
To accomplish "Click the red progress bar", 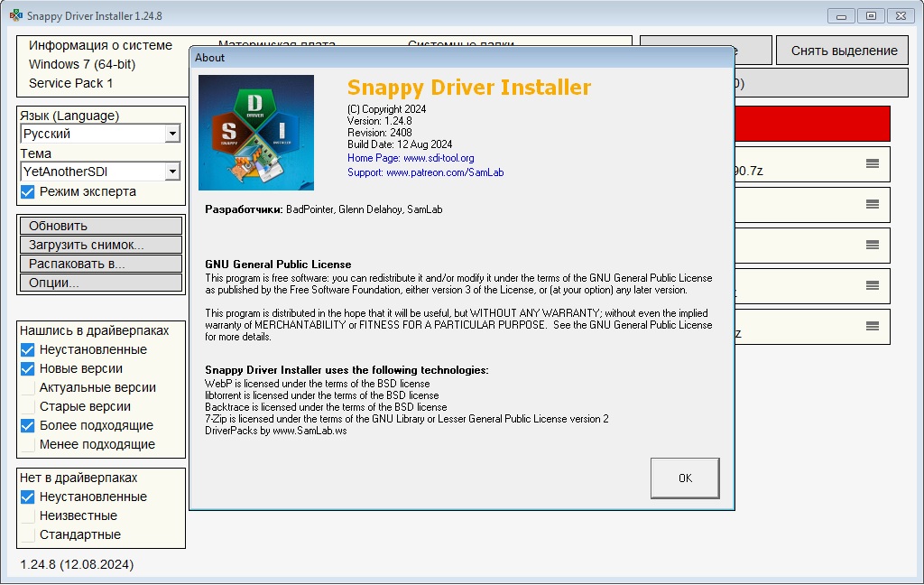I will [x=812, y=124].
